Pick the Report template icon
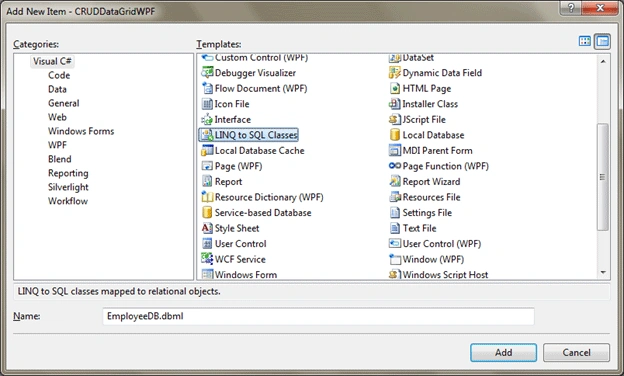This screenshot has width=624, height=376. pos(207,181)
